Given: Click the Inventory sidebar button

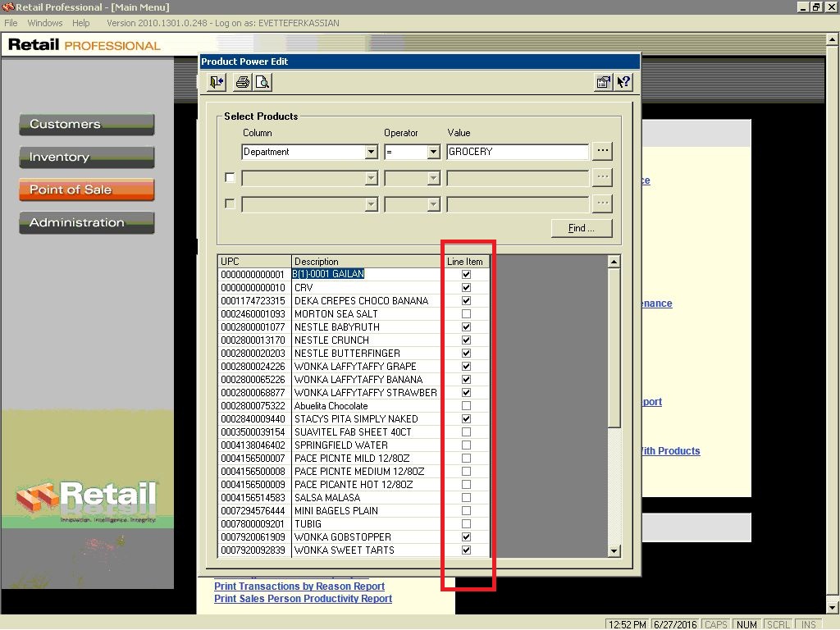Looking at the screenshot, I should tap(86, 157).
